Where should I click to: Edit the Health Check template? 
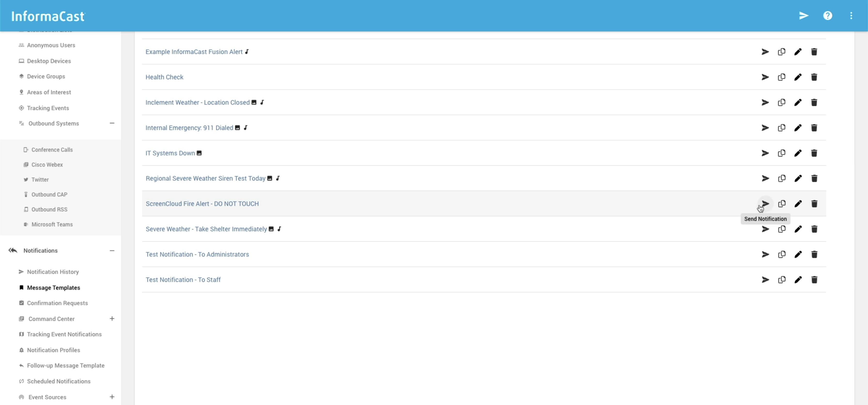tap(798, 77)
